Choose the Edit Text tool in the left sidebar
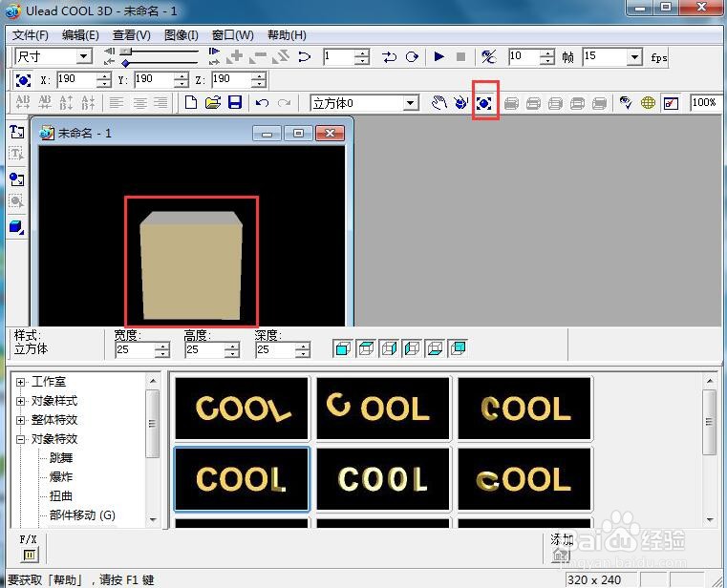This screenshot has width=727, height=588. [x=16, y=154]
